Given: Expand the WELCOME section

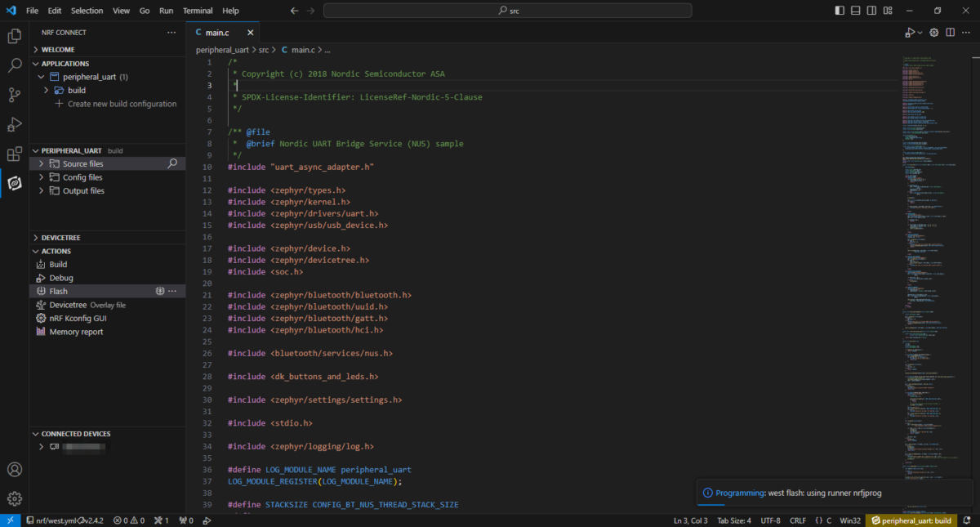Looking at the screenshot, I should coord(36,50).
